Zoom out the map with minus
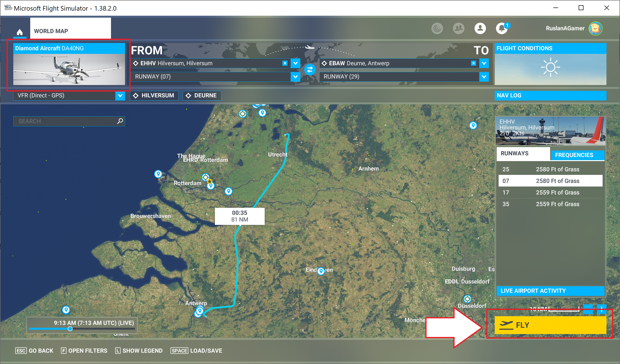 pos(588,309)
